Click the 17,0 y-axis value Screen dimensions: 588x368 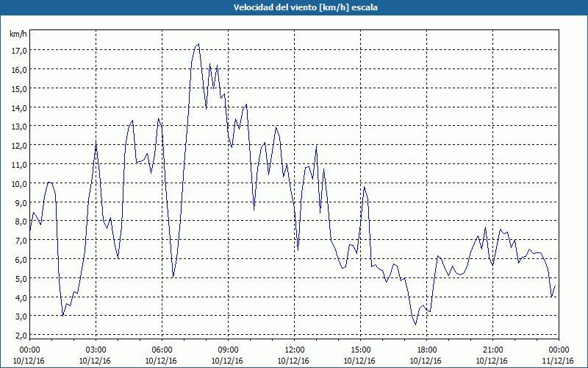click(x=19, y=51)
